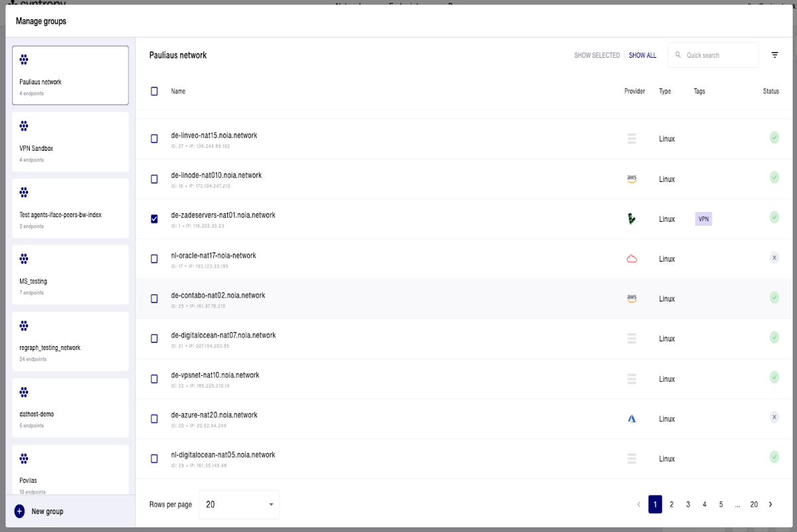The width and height of the screenshot is (797, 532).
Task: Select the VPN Sandbox group
Action: tap(70, 142)
